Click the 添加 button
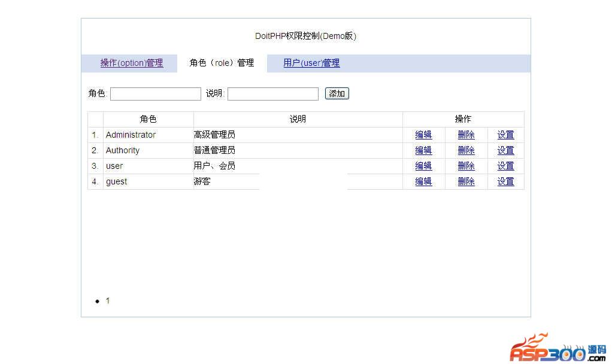This screenshot has width=612, height=364. coord(337,93)
